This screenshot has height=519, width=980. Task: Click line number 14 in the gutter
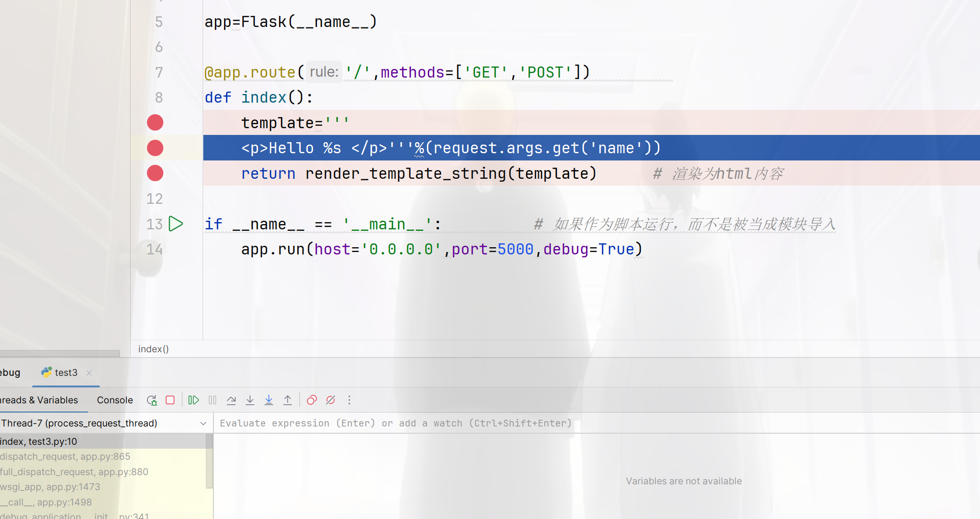155,249
